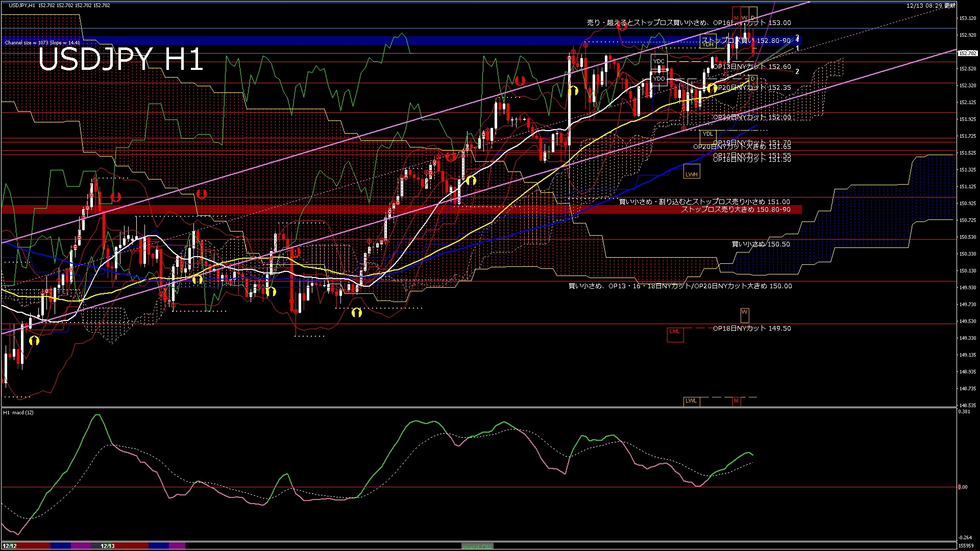Click the white forecast line label 1
The image size is (980, 551).
(797, 48)
